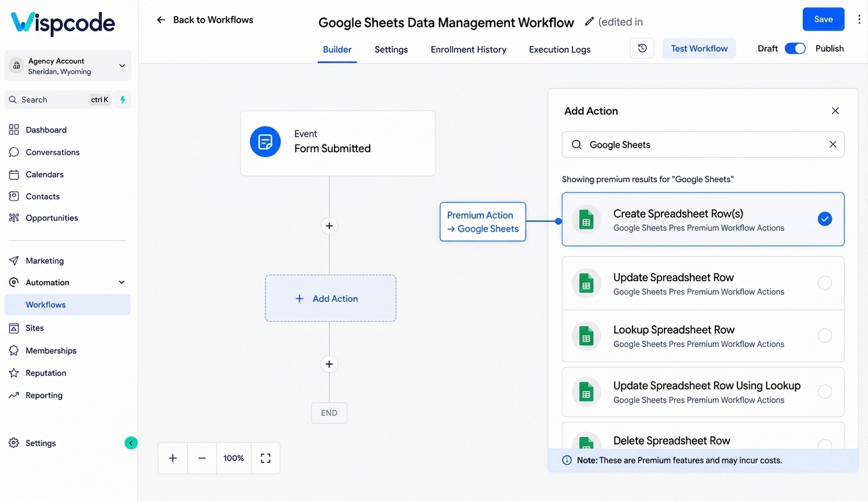Click the Google Sheets icon for Lookup Spreadsheet Row
Viewport: 868px width, 501px height.
pyautogui.click(x=586, y=336)
